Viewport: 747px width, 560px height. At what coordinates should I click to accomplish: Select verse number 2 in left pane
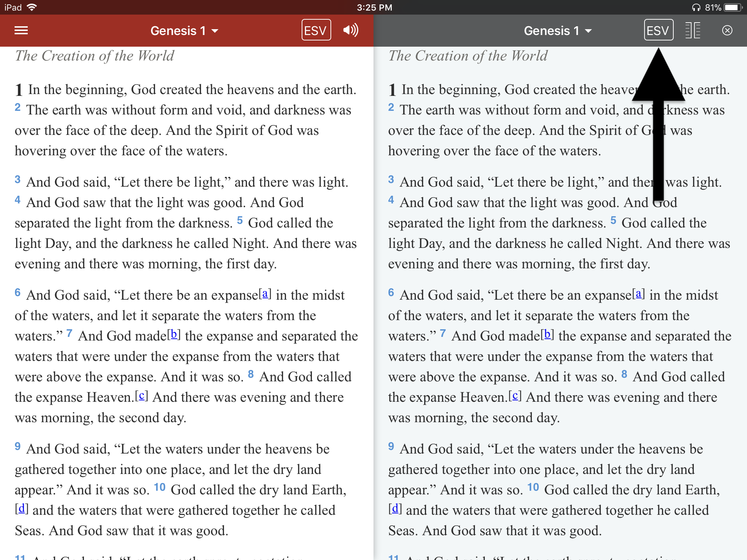[18, 107]
